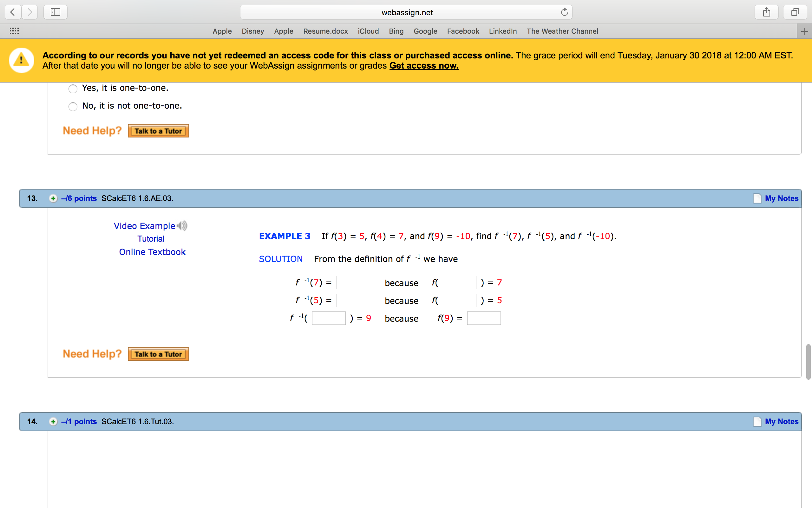Click the input box for f( ) = 5
The height and width of the screenshot is (508, 812).
point(459,300)
